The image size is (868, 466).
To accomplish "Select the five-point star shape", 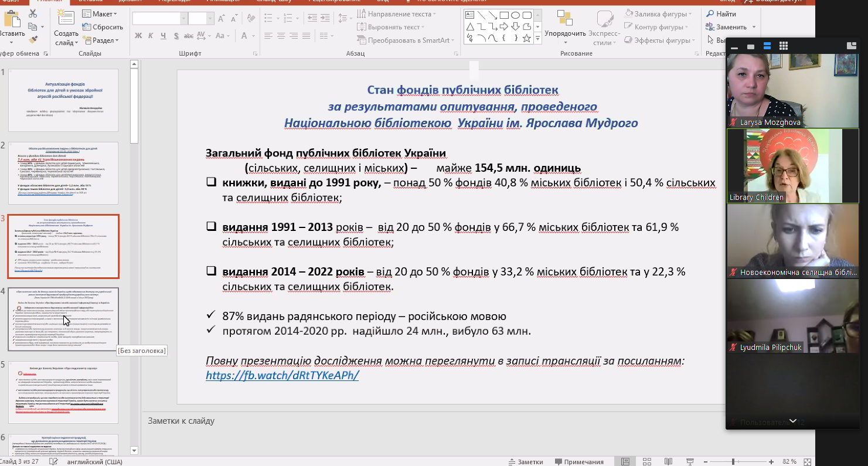I will point(526,38).
